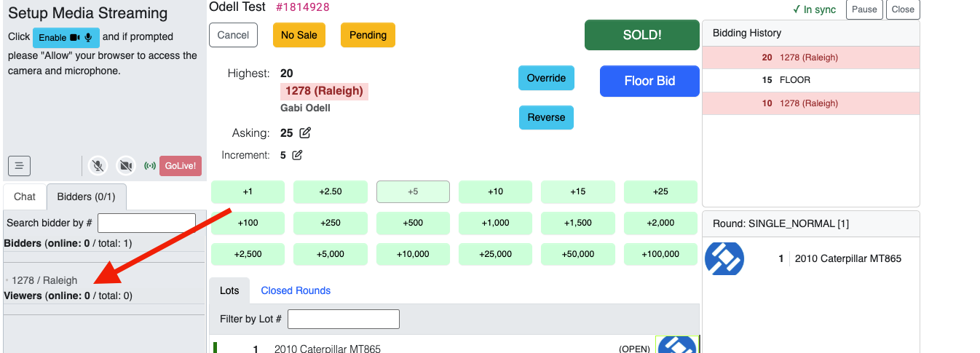This screenshot has width=980, height=353.
Task: Choose the +1,500 increment button
Action: tap(578, 223)
